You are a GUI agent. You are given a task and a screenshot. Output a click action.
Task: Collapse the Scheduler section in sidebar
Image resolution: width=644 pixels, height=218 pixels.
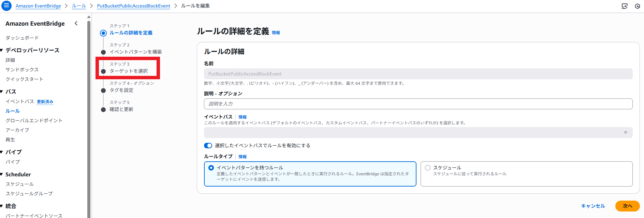tap(2, 174)
